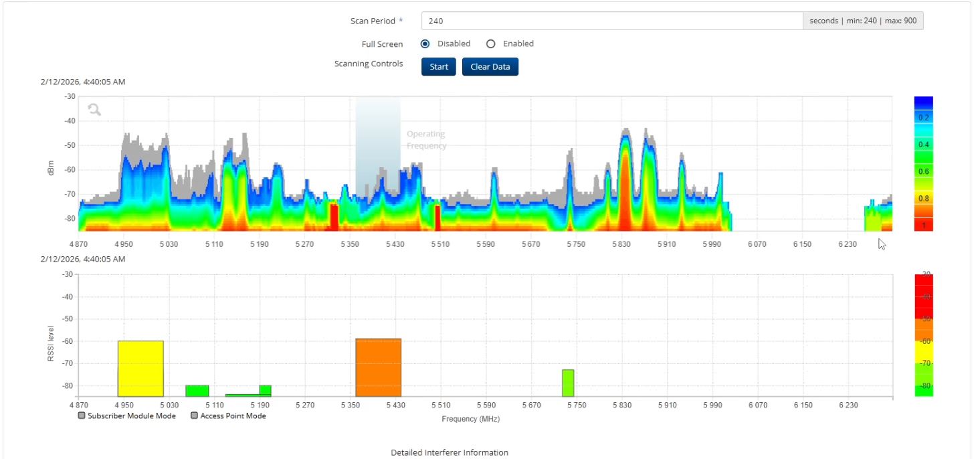Select the Disabled full screen radio button
Image resolution: width=980 pixels, height=459 pixels.
pyautogui.click(x=425, y=43)
